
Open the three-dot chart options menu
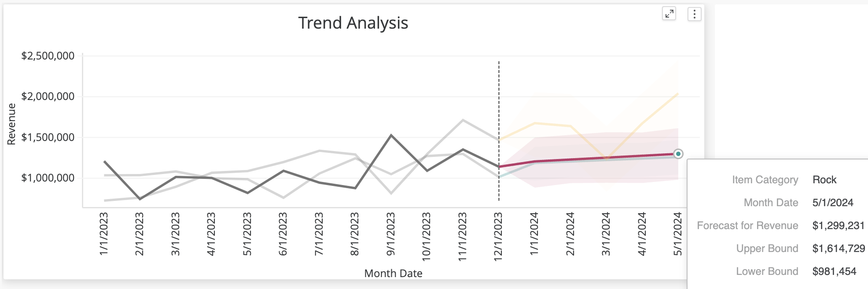point(694,14)
